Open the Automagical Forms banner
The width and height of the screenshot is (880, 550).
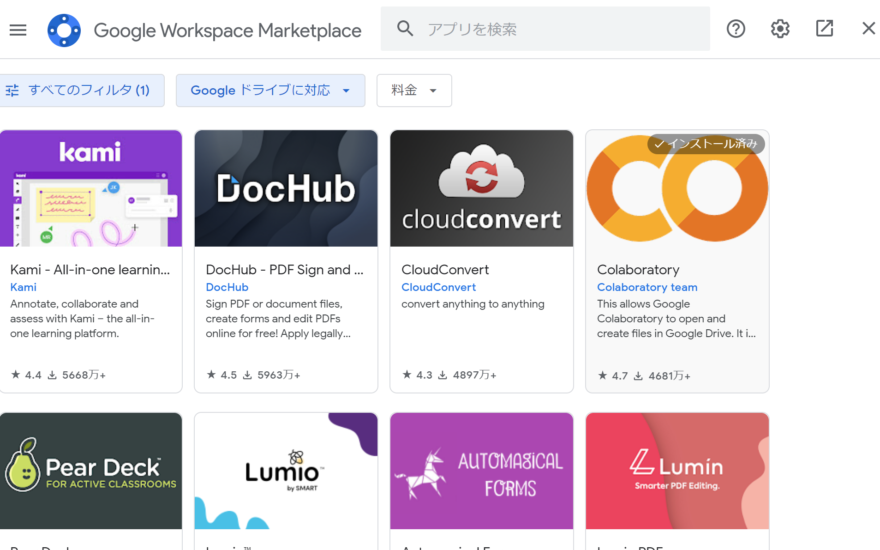point(482,471)
